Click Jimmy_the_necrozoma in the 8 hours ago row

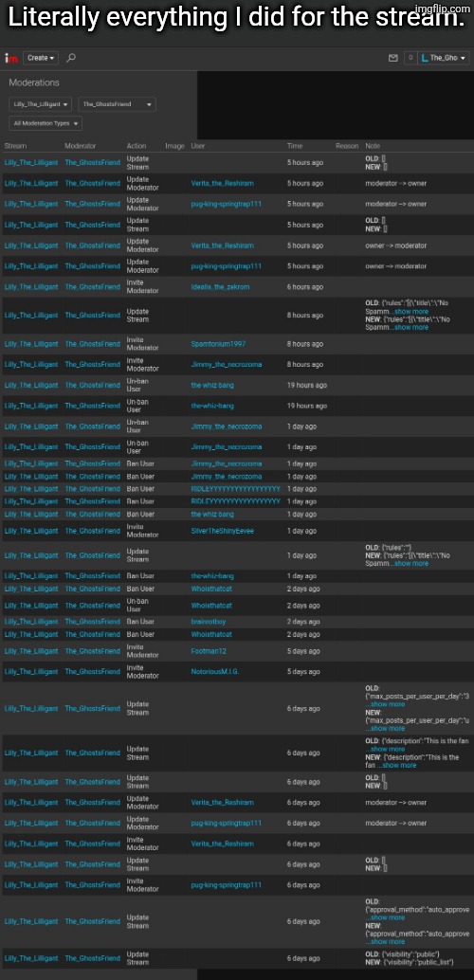[227, 364]
